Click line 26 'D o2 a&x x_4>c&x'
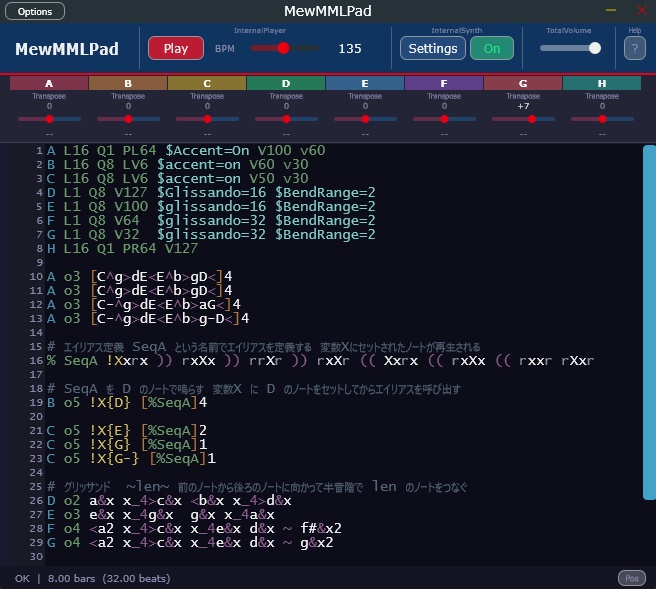 click(114, 500)
